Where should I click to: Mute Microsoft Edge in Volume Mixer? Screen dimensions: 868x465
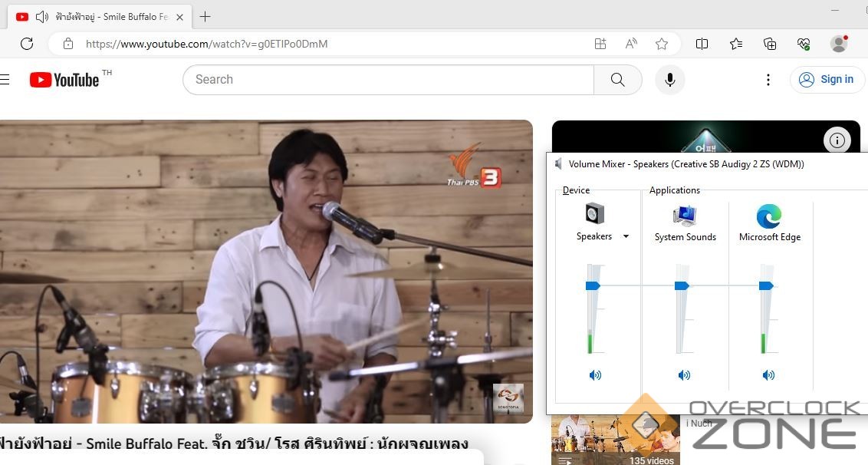tap(768, 375)
